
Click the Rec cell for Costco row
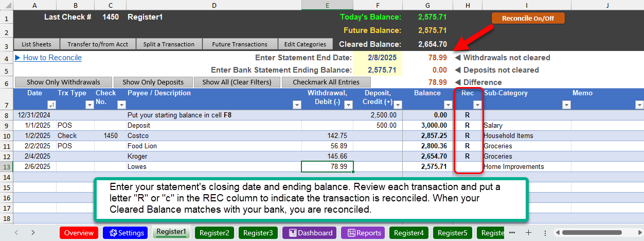point(468,135)
